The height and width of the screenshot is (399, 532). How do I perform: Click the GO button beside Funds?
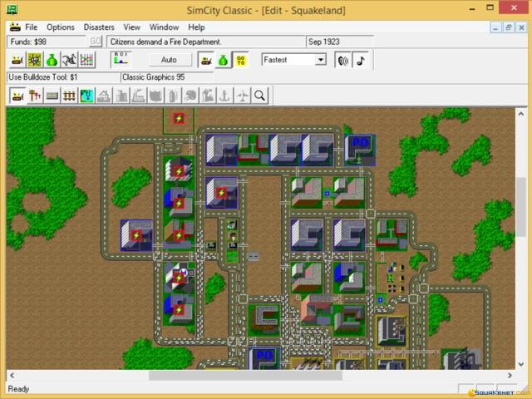click(x=96, y=42)
